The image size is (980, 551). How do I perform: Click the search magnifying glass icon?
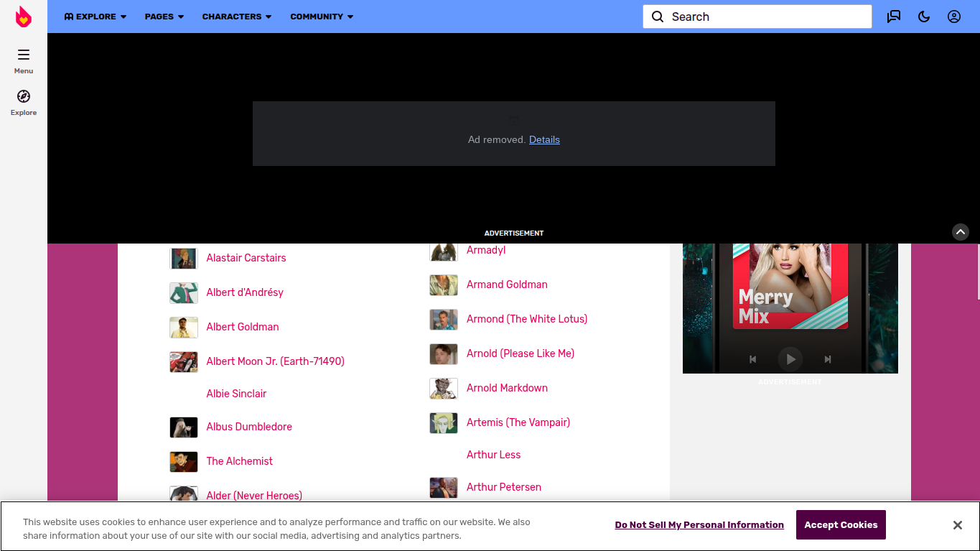pos(658,16)
